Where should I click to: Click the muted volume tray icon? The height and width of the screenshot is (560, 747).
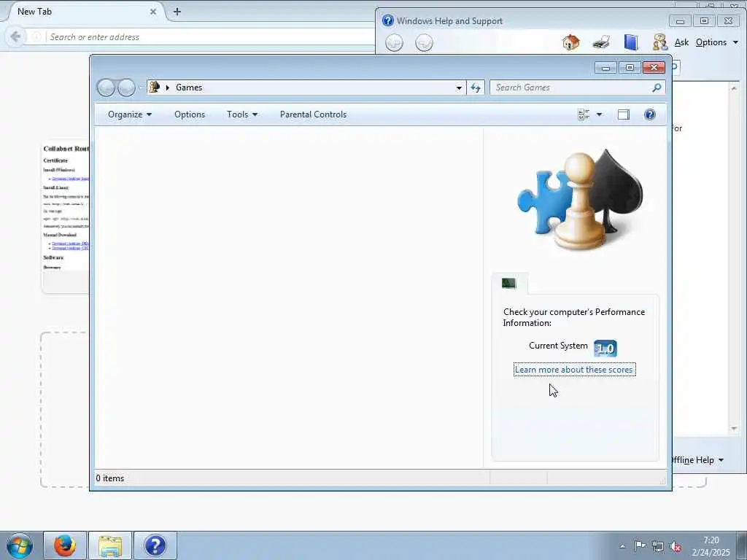point(676,547)
